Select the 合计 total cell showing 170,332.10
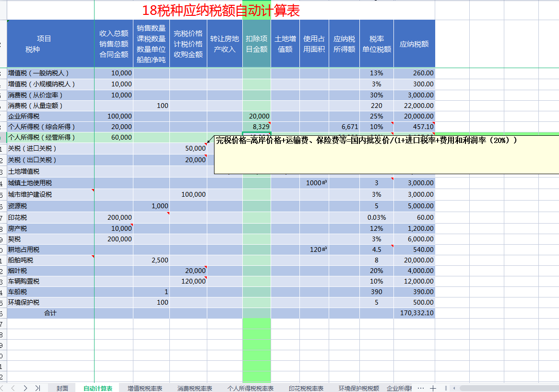Viewport: 559px width, 392px height. (x=415, y=312)
